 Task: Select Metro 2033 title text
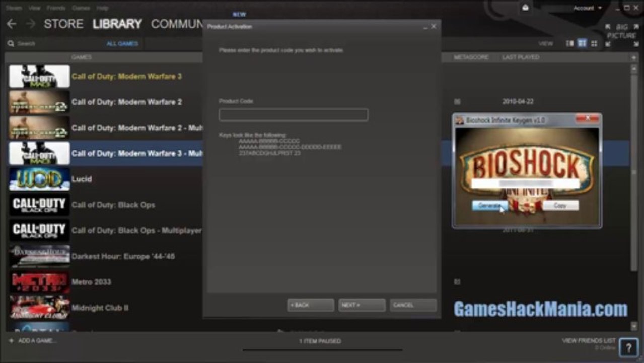91,282
